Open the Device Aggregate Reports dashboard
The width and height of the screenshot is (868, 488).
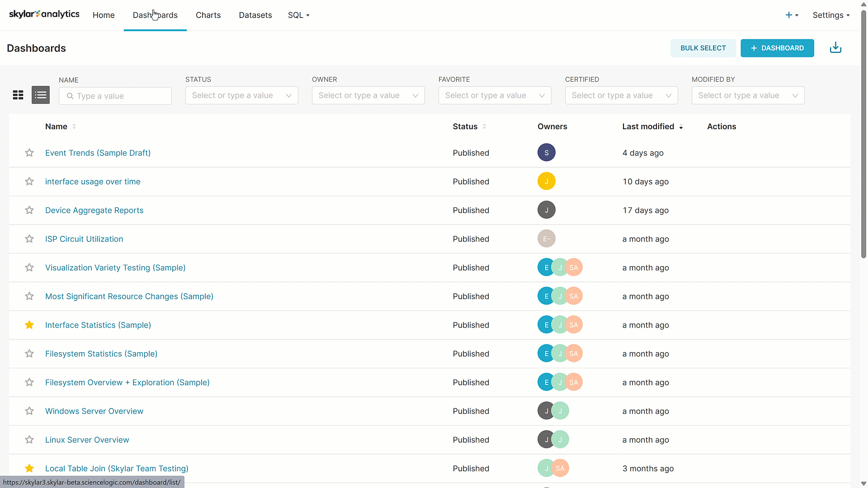pos(94,210)
